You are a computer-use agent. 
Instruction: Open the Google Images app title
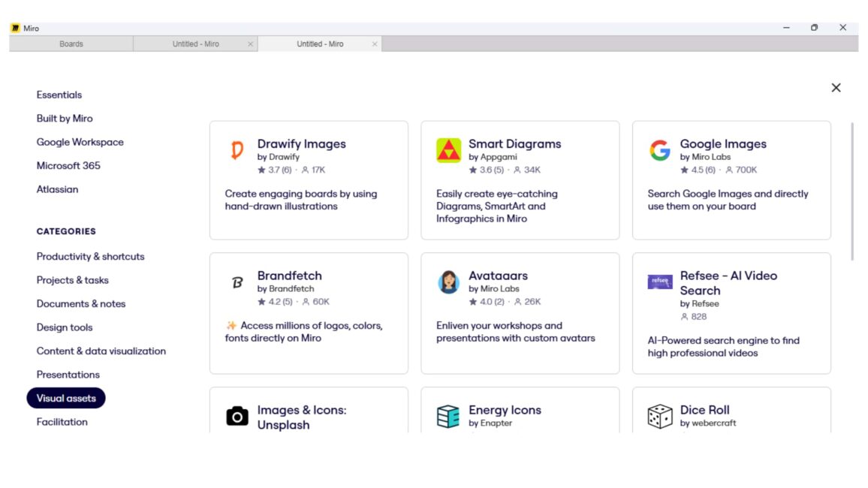coord(723,144)
